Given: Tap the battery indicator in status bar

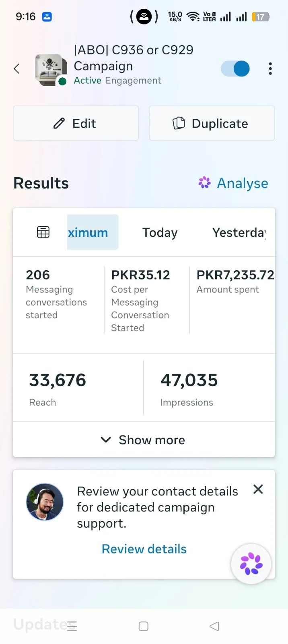Looking at the screenshot, I should point(261,17).
